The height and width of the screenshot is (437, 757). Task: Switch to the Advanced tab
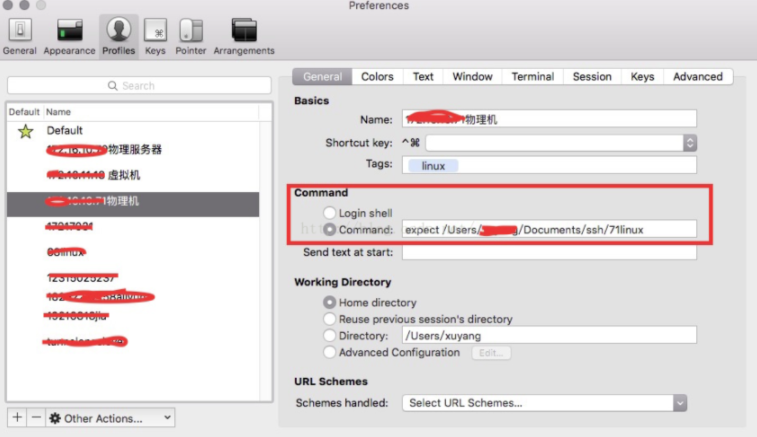tap(698, 76)
